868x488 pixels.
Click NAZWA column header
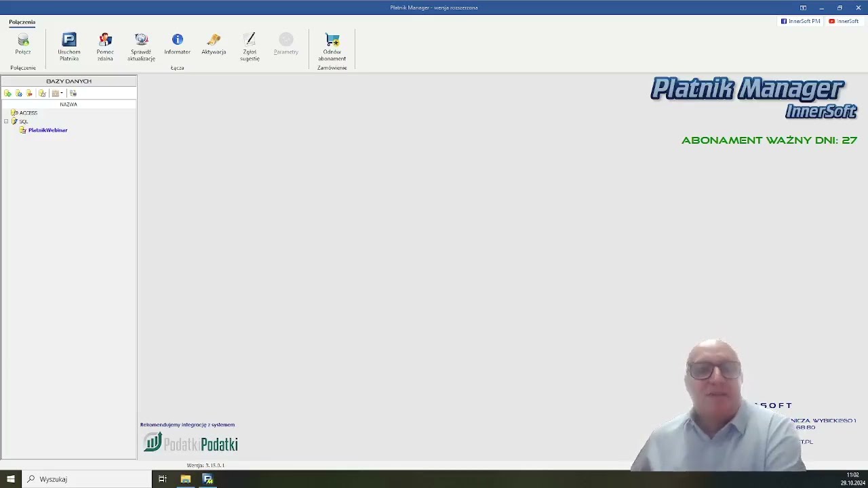[x=68, y=104]
